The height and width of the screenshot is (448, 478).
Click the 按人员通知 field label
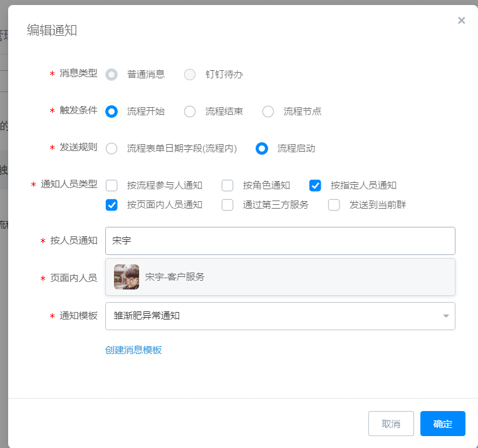pos(73,241)
